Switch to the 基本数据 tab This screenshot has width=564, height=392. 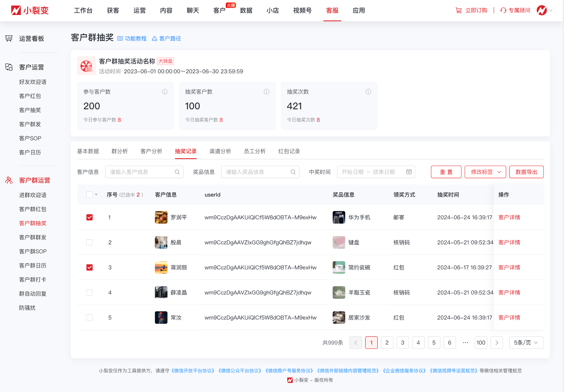tap(88, 151)
